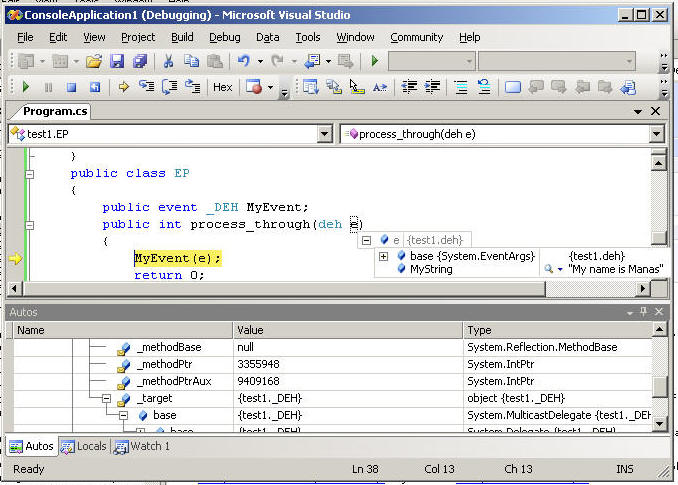Collapse the EP class code outline

(29, 174)
